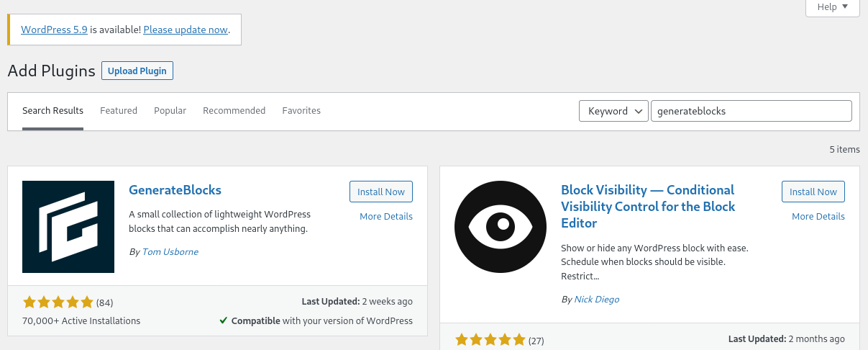Image resolution: width=868 pixels, height=350 pixels.
Task: Click the GenerateBlocks description text
Action: click(219, 221)
